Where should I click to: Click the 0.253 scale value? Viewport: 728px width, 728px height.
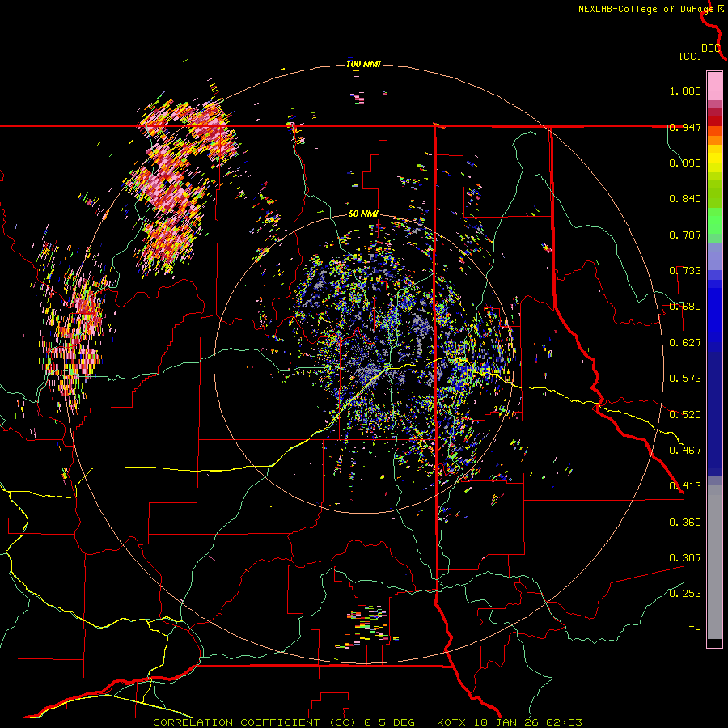point(685,594)
